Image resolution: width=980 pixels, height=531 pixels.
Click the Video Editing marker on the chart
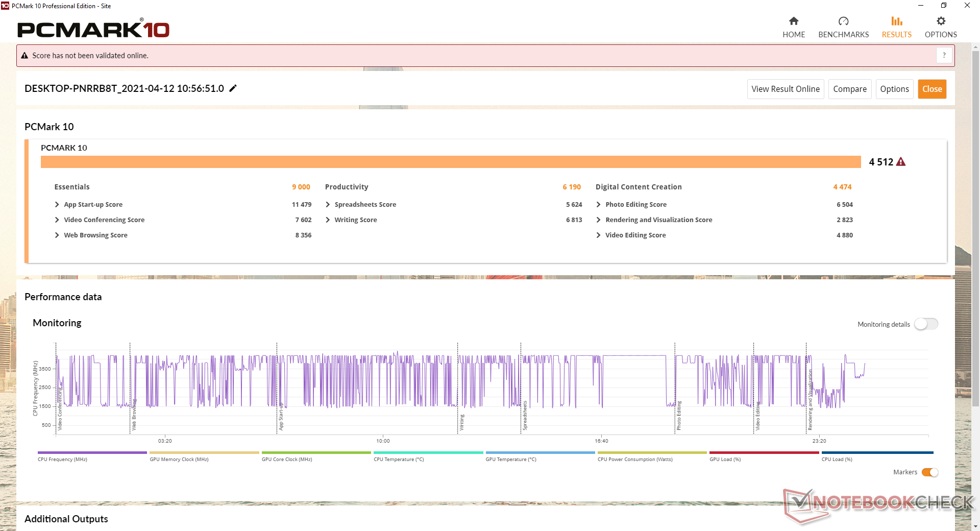coord(757,416)
